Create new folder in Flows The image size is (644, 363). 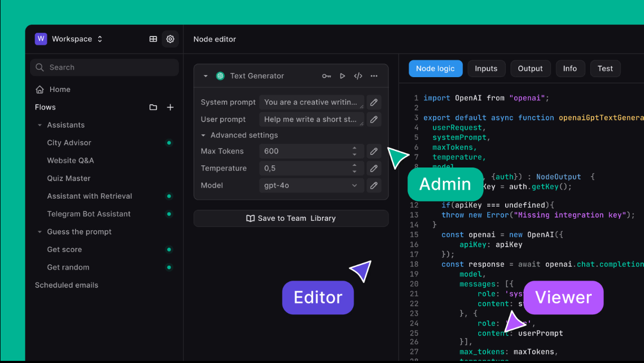pos(153,107)
